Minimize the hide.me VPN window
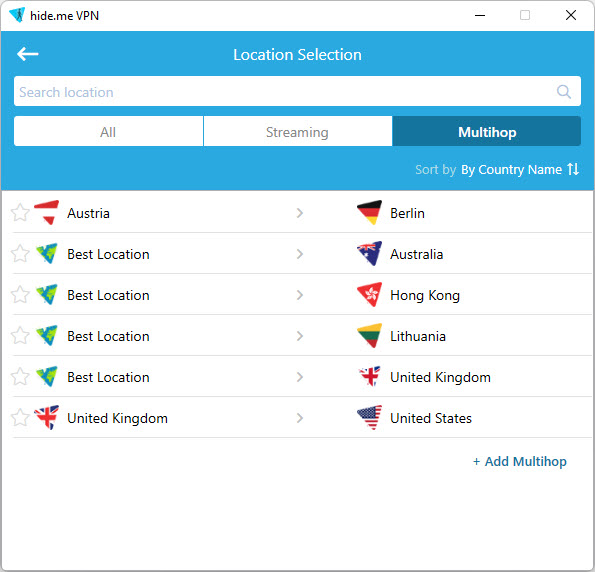595x572 pixels. click(480, 15)
